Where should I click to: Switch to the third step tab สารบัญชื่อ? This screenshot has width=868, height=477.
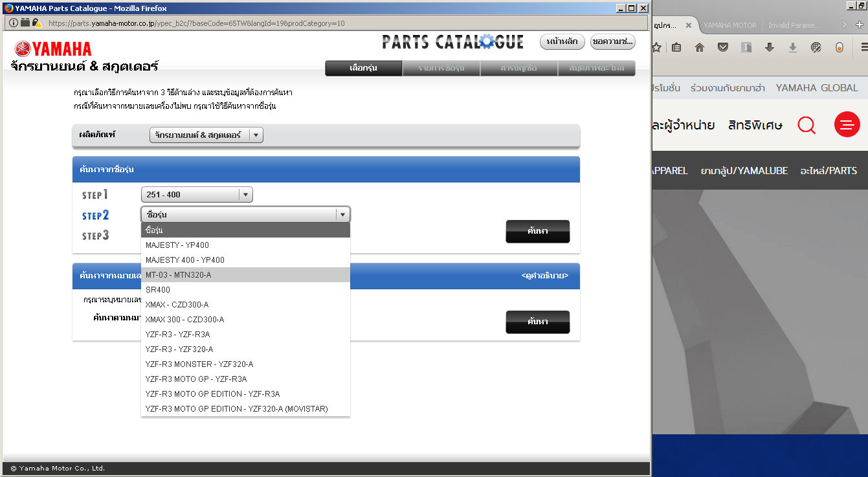click(519, 68)
